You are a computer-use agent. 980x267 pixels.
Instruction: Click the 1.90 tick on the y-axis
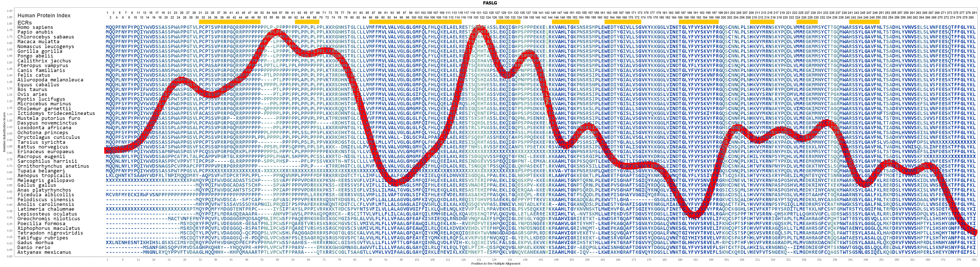coord(9,11)
